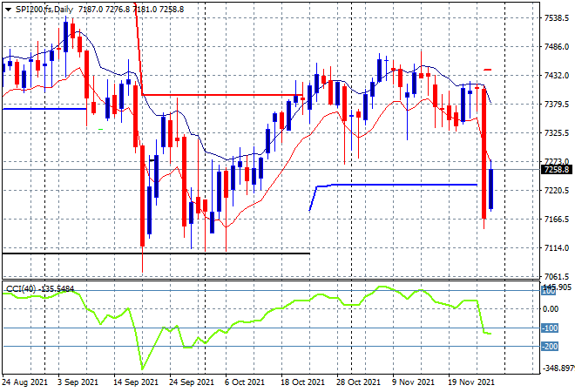The height and width of the screenshot is (392, 575).
Task: Click the 7166.5 price axis label
Action: pos(557,220)
